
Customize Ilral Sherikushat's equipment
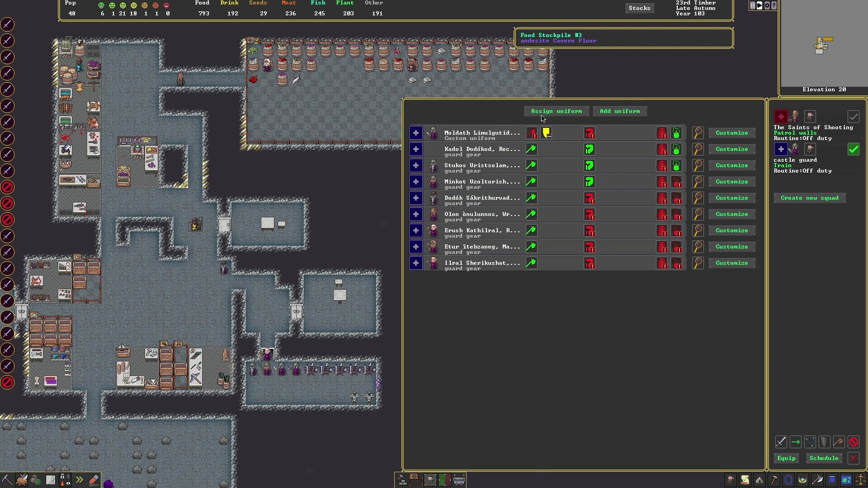(x=731, y=263)
